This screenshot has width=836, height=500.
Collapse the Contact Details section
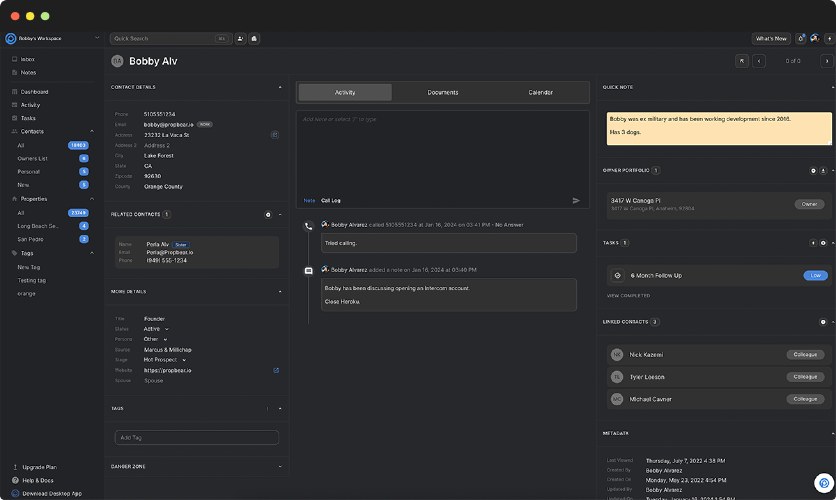pyautogui.click(x=280, y=87)
